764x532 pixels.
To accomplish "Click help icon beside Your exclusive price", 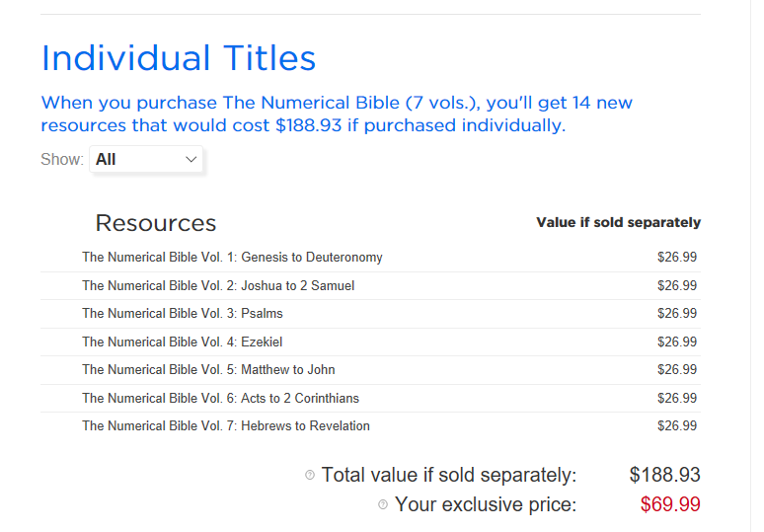I will [x=383, y=504].
